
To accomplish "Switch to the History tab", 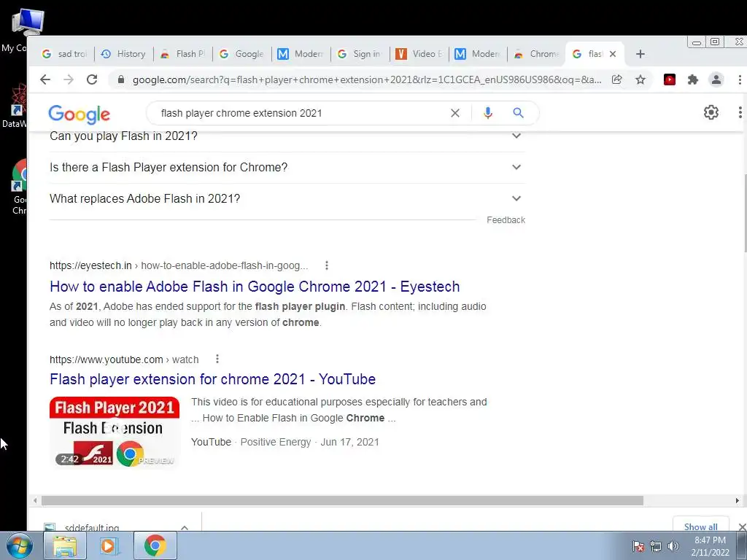I will [124, 54].
